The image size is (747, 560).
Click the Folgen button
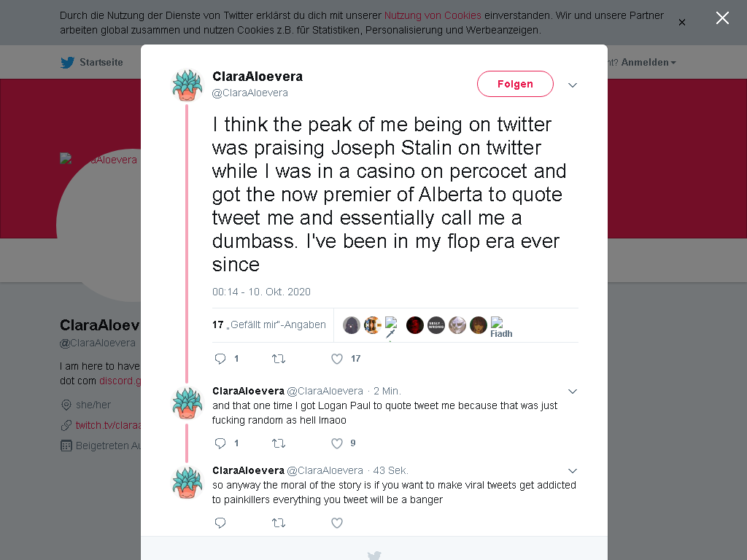(515, 84)
